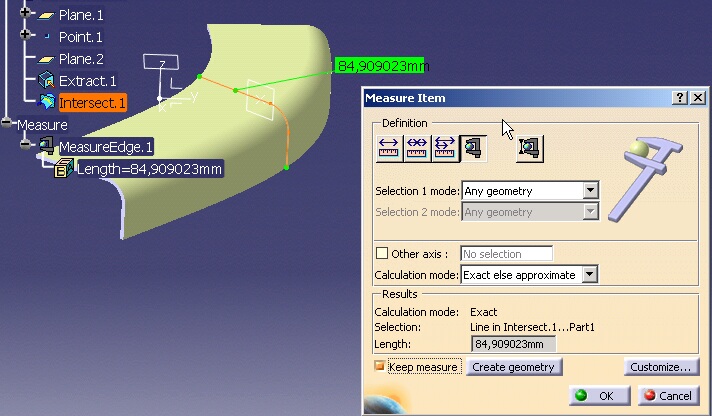This screenshot has height=416, width=712.
Task: Click the Create geometry button
Action: click(x=513, y=367)
